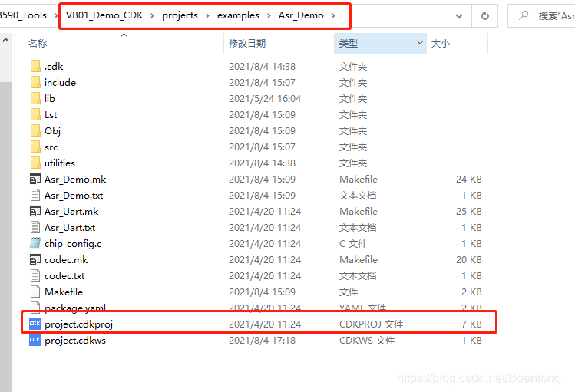This screenshot has height=392, width=575.
Task: Click the CDKWS 文件 type cell
Action: pos(367,341)
